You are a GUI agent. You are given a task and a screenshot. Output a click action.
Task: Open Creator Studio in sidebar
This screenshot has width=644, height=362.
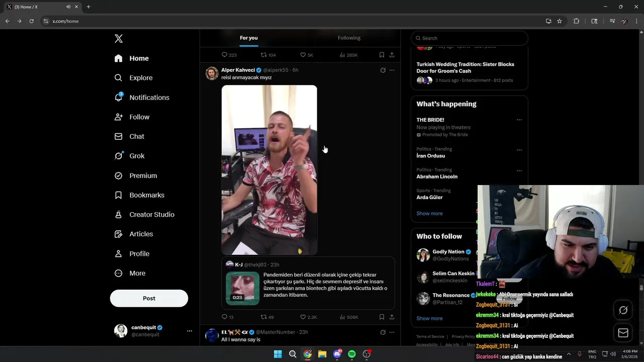[x=144, y=215]
